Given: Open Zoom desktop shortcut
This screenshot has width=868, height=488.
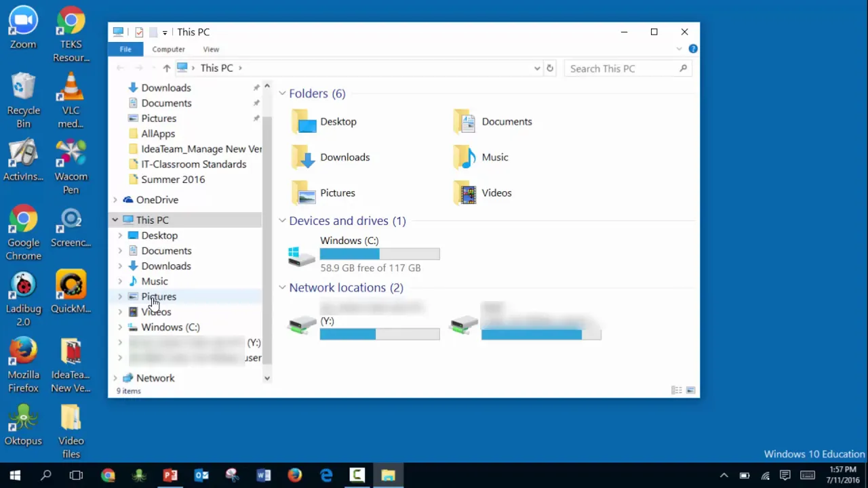Looking at the screenshot, I should point(23,29).
